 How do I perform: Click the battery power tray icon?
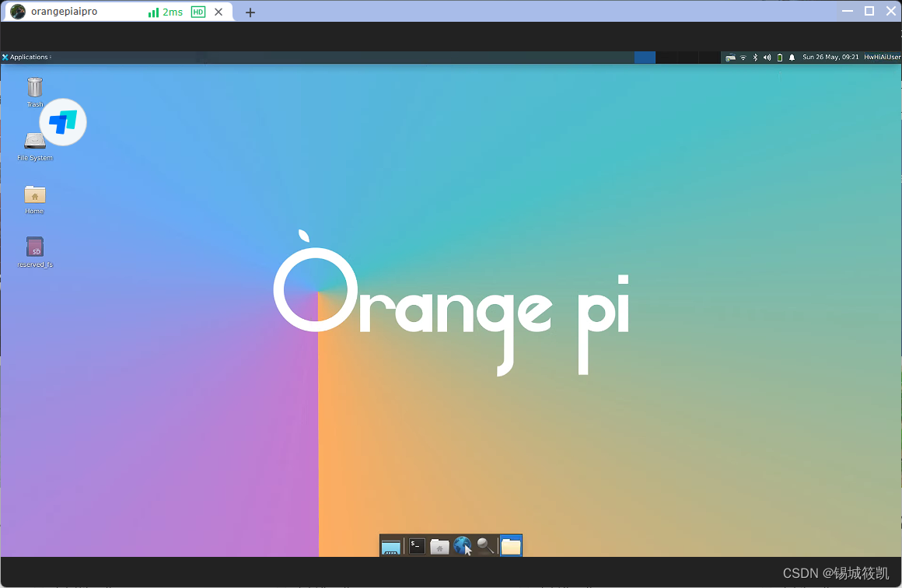click(x=779, y=58)
